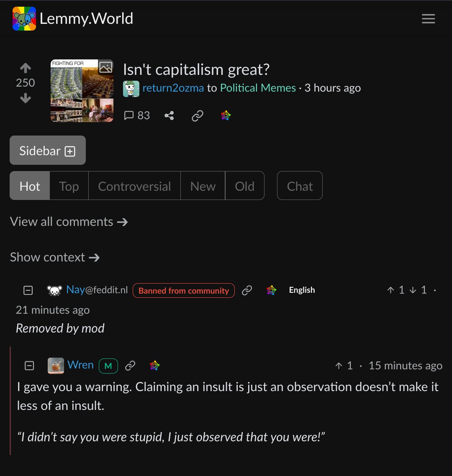Click fediverse icon on Nay's comment
Viewport: 452px width, 476px height.
click(x=271, y=290)
